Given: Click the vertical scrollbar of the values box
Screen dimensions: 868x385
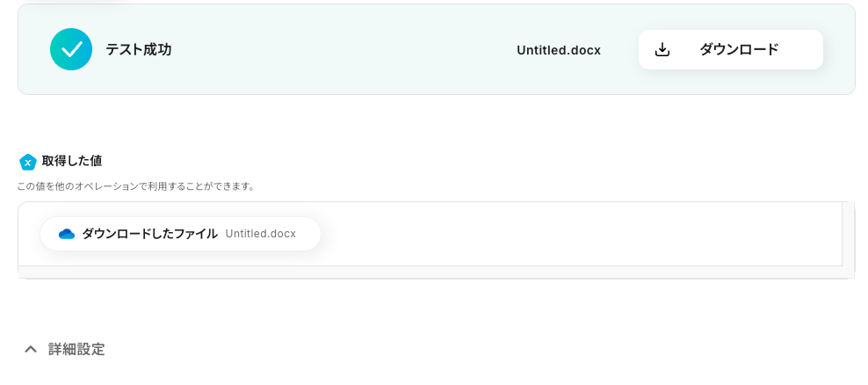Looking at the screenshot, I should [848, 234].
